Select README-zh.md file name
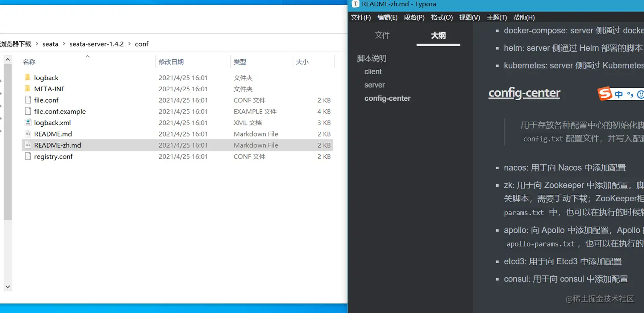Screen dimensions: 644x313 click(x=57, y=145)
